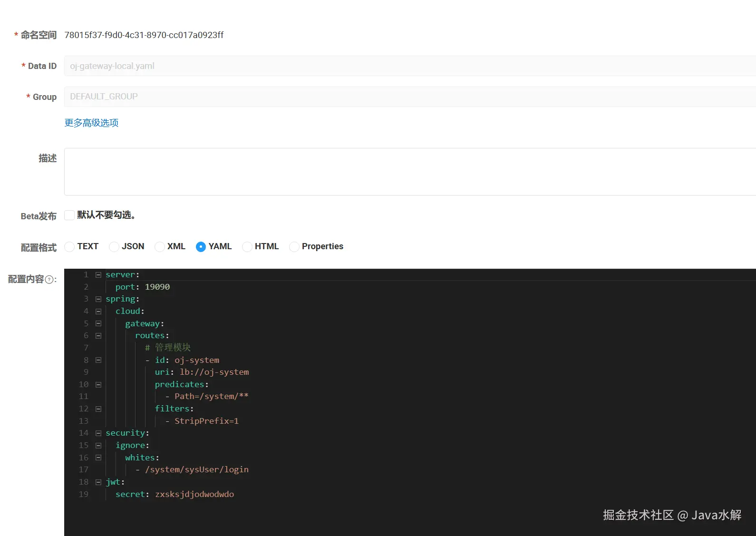The height and width of the screenshot is (536, 756).
Task: Open the 更多高级选项 link
Action: click(91, 123)
